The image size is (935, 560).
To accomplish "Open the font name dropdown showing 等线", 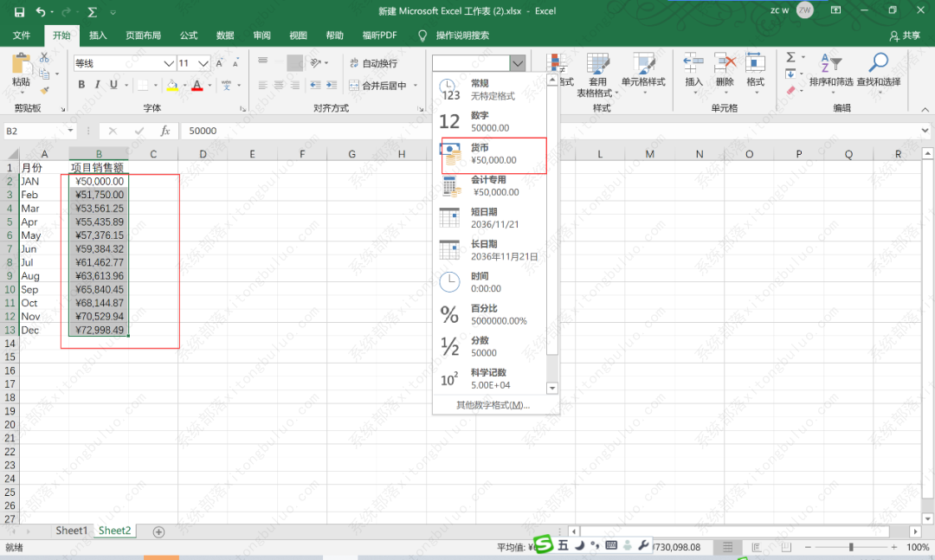I will point(169,63).
